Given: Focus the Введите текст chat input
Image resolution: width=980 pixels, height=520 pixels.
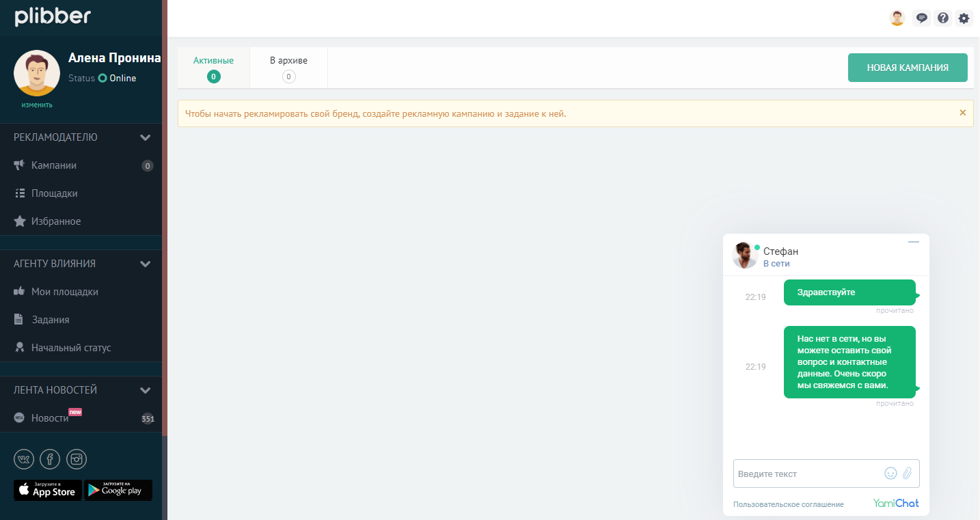Looking at the screenshot, I should point(826,474).
